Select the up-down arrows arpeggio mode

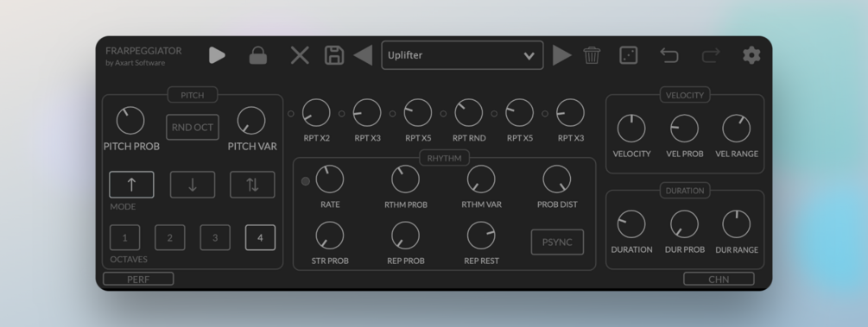pyautogui.click(x=252, y=185)
